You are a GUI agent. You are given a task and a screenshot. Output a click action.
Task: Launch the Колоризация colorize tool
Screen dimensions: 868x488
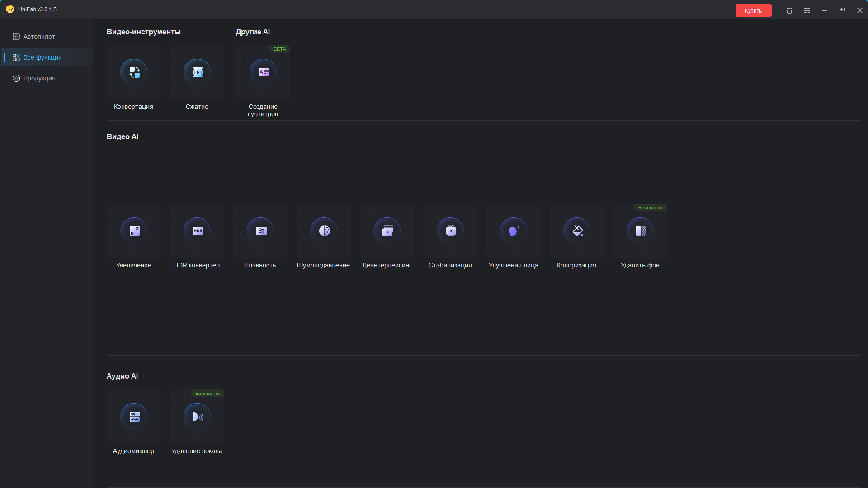click(x=577, y=231)
